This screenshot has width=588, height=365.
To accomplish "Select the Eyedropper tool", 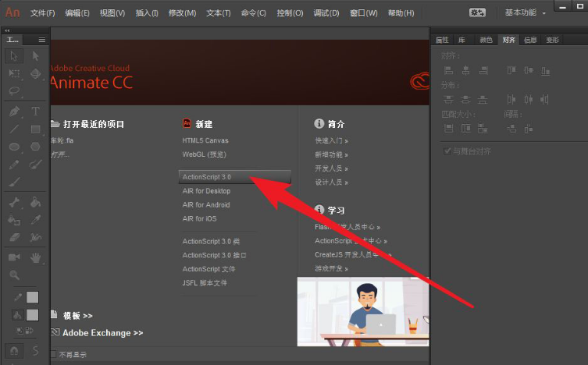I will [x=36, y=220].
